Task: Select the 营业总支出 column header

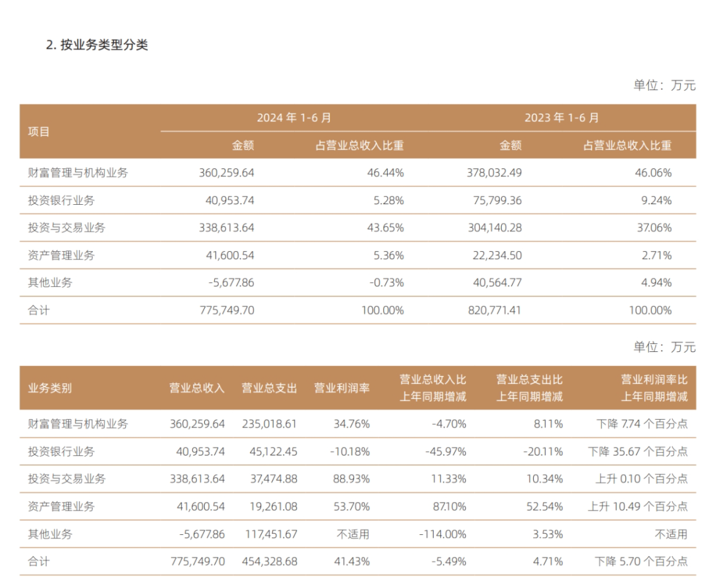Action: [x=269, y=388]
